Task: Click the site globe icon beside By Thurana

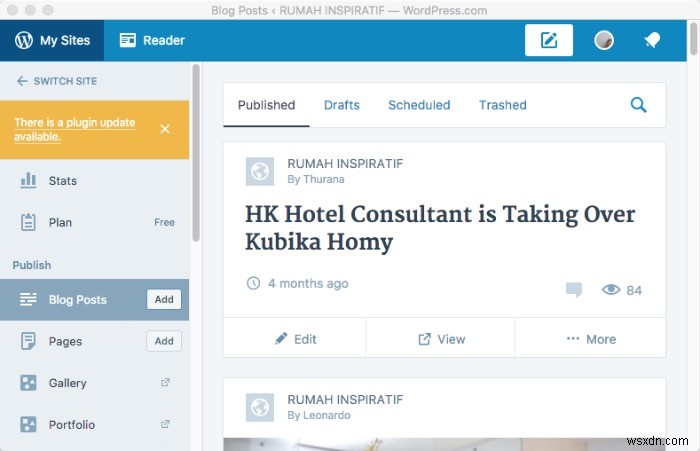Action: coord(260,171)
